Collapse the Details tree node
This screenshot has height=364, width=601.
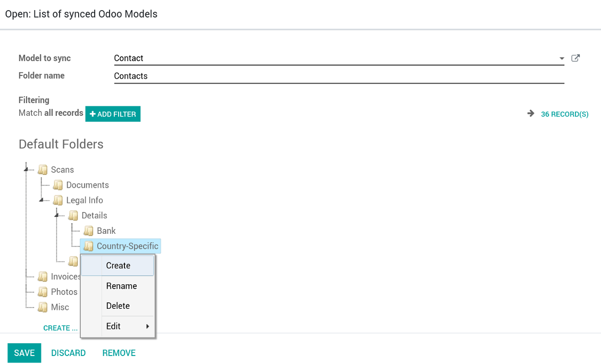57,215
